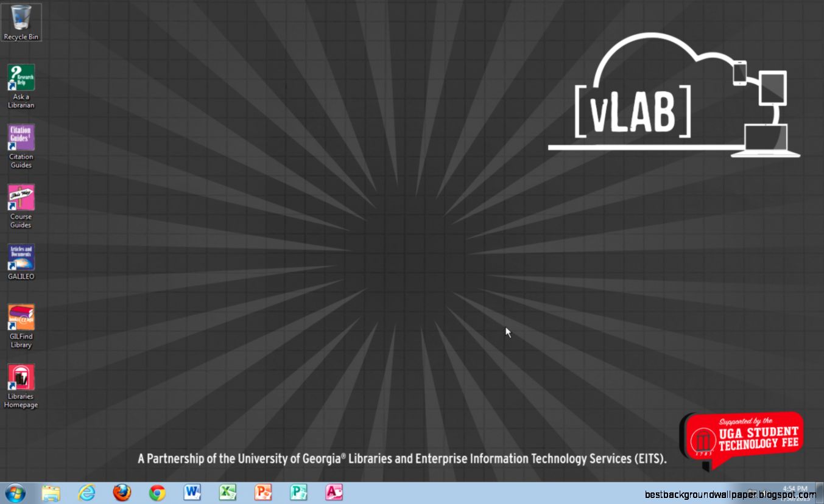
Task: Launch the GALILEO articles shortcut
Action: tap(21, 256)
